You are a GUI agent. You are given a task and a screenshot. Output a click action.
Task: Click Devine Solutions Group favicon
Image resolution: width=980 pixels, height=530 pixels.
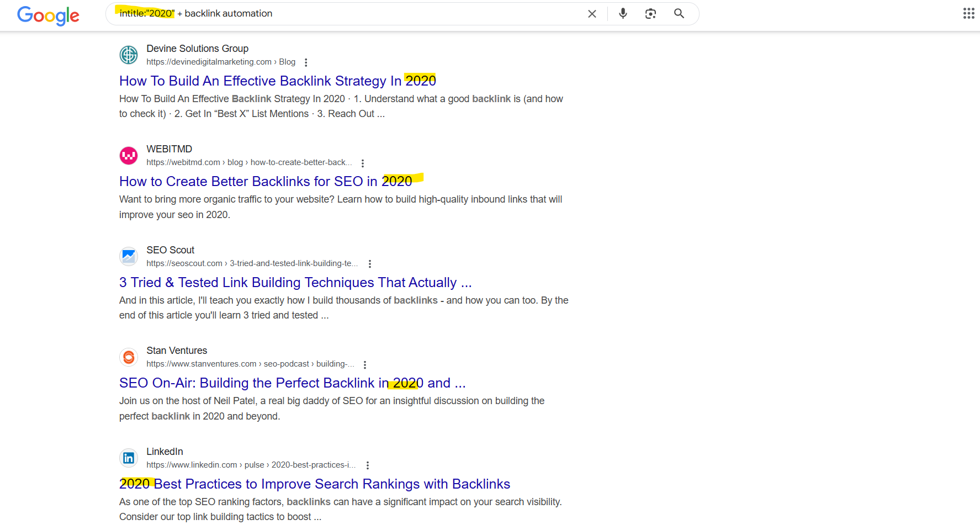[129, 55]
